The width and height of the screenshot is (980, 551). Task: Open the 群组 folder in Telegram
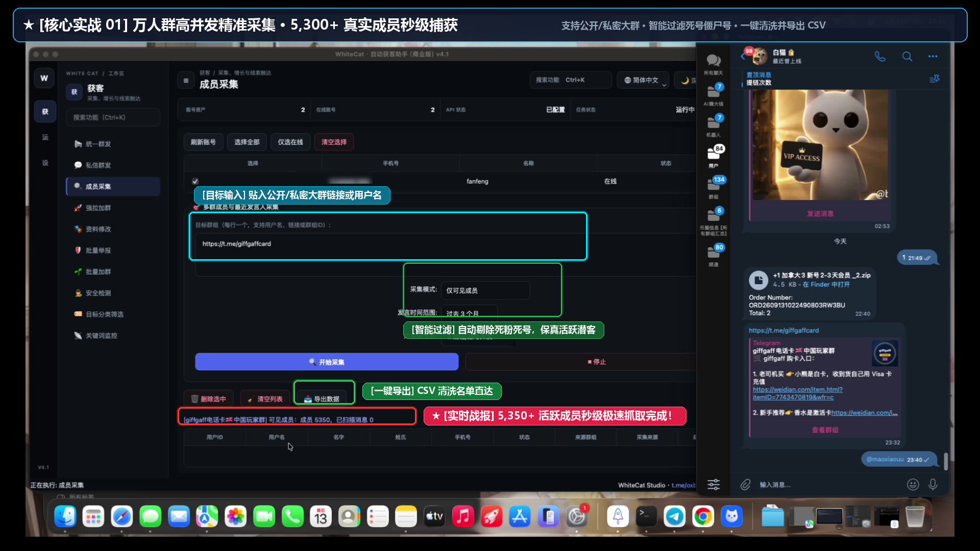pyautogui.click(x=713, y=188)
